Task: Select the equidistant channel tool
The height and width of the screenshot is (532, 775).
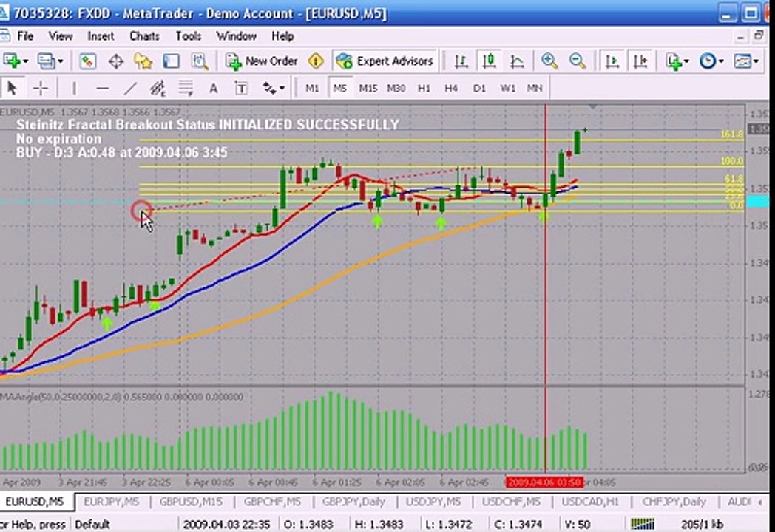Action: tap(158, 89)
